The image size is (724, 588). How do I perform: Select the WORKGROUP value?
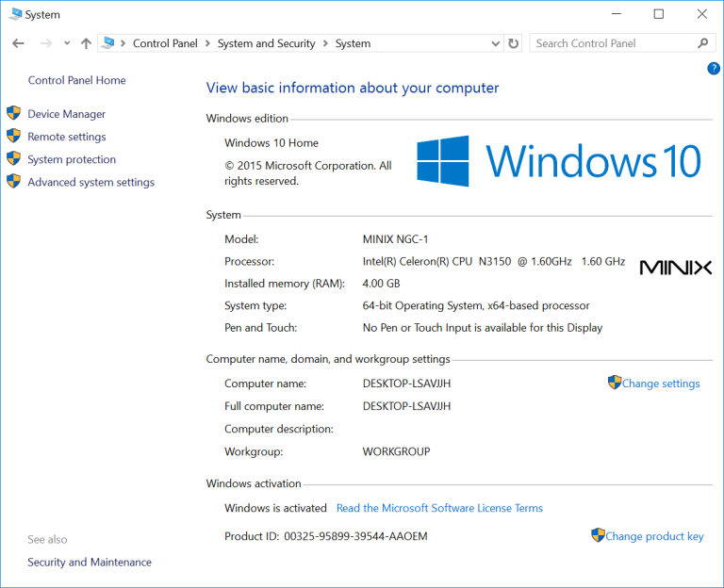pos(396,451)
